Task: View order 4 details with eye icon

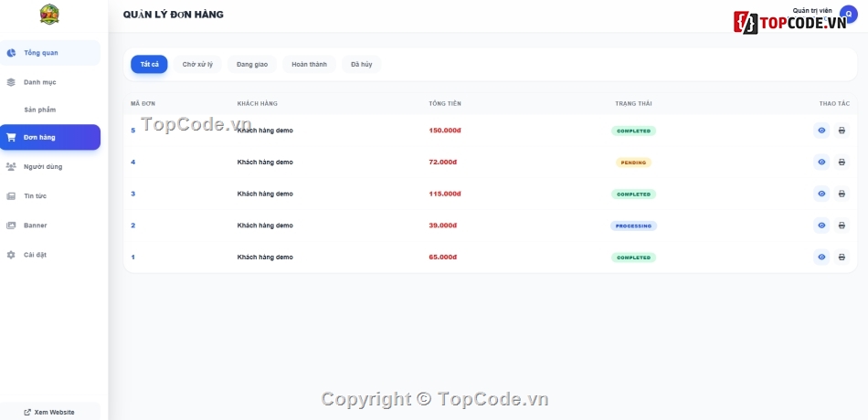Action: coord(821,163)
